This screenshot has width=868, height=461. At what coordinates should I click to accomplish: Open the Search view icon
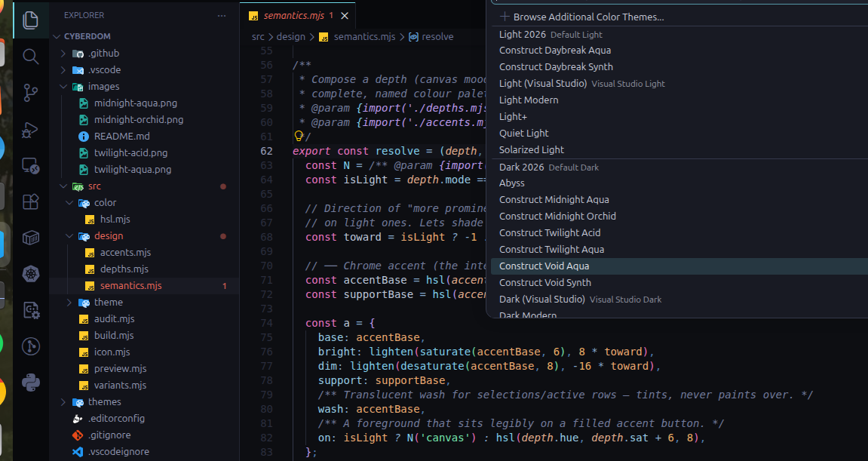tap(30, 57)
